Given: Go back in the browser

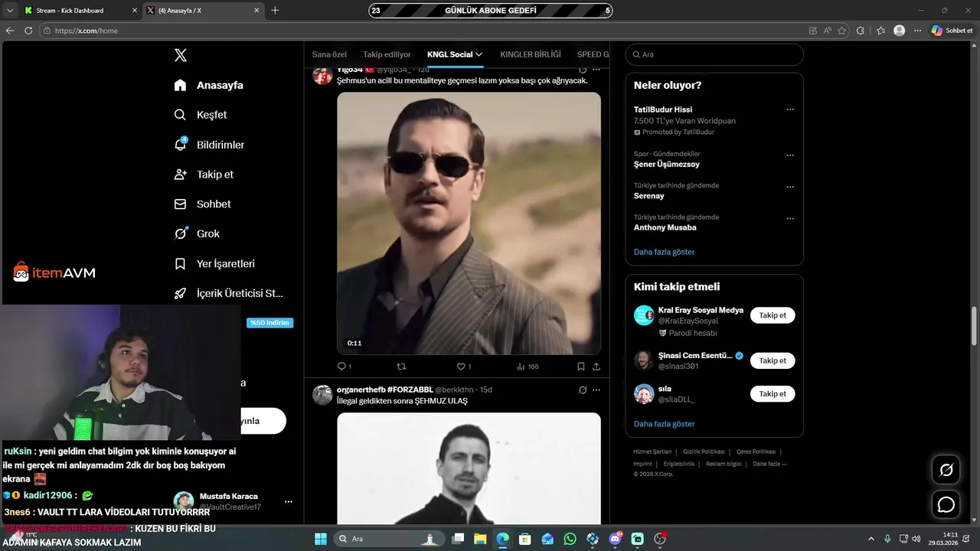Looking at the screenshot, I should 10,31.
